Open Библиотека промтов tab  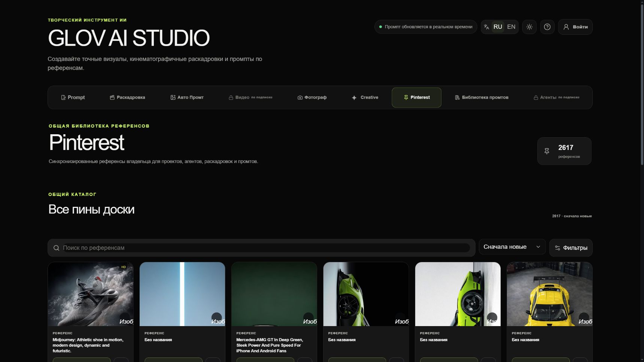482,98
